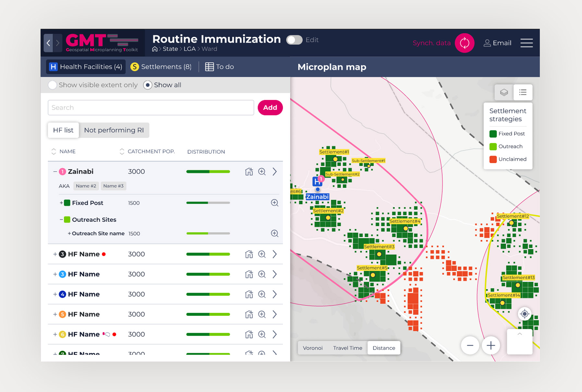Switch to the Settlements (8) tab
This screenshot has width=582, height=392.
click(x=161, y=67)
